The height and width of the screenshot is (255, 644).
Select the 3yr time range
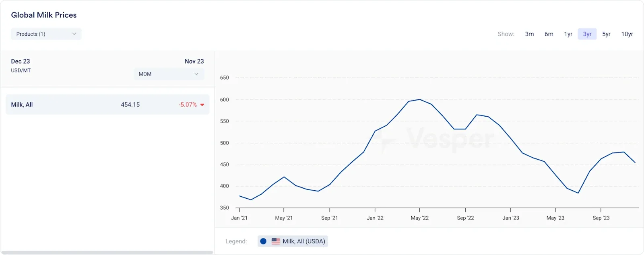pyautogui.click(x=587, y=34)
